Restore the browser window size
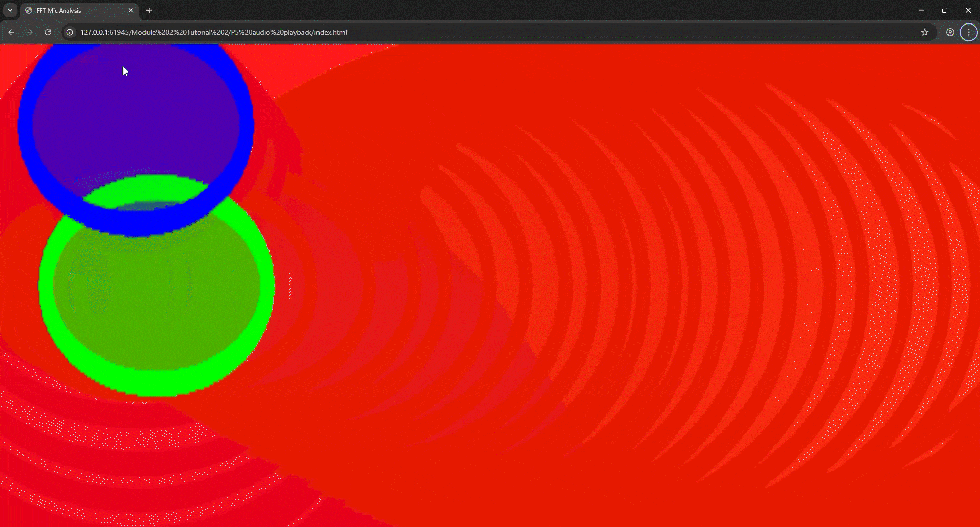The image size is (980, 527). pos(945,10)
